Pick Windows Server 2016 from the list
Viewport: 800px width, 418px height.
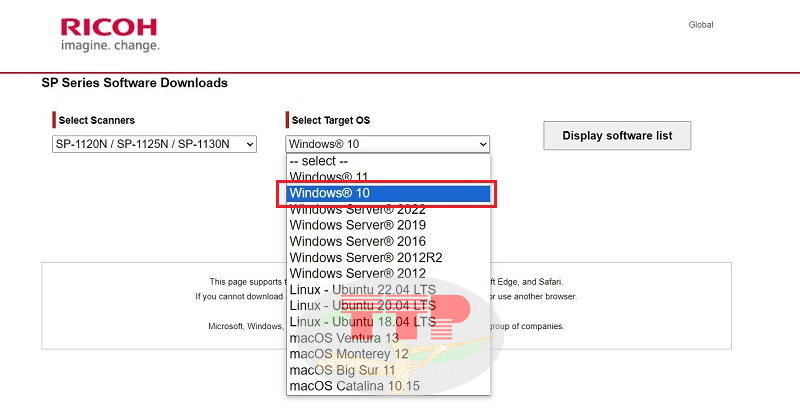(x=388, y=241)
